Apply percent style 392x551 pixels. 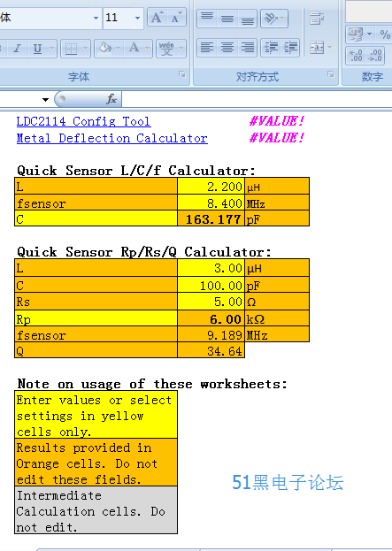[x=385, y=34]
